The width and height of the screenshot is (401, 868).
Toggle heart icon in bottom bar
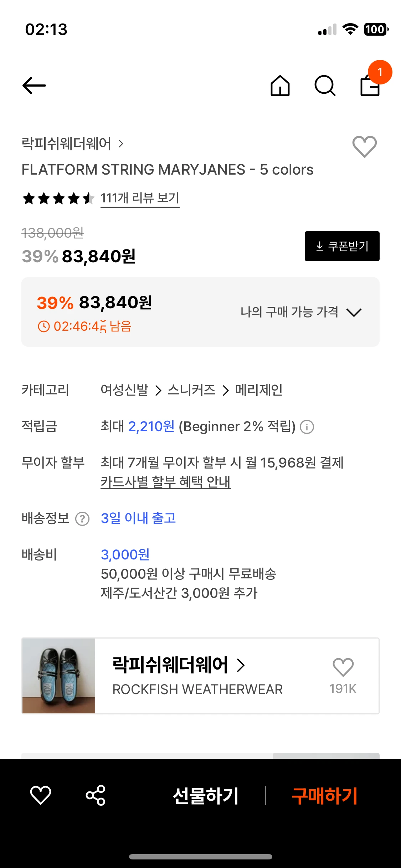tap(41, 795)
